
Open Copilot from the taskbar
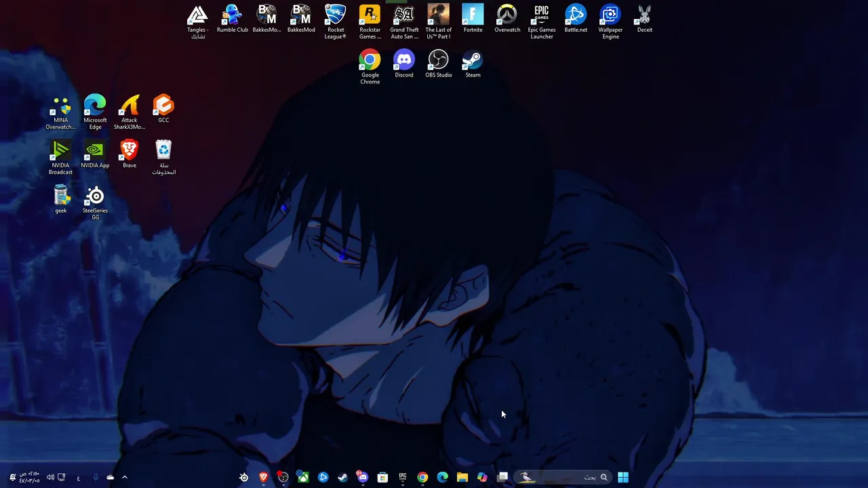pos(482,477)
